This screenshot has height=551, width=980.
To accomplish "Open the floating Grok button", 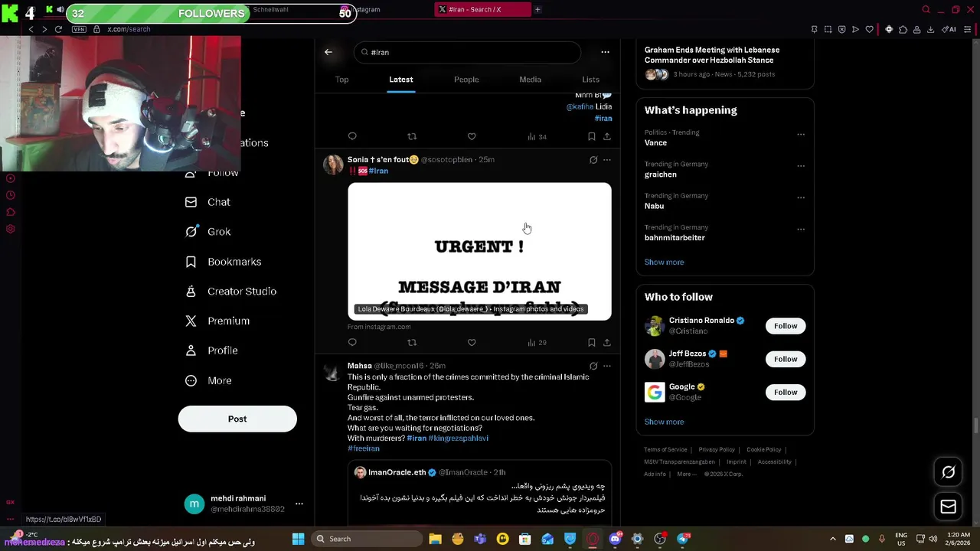I will [x=948, y=472].
